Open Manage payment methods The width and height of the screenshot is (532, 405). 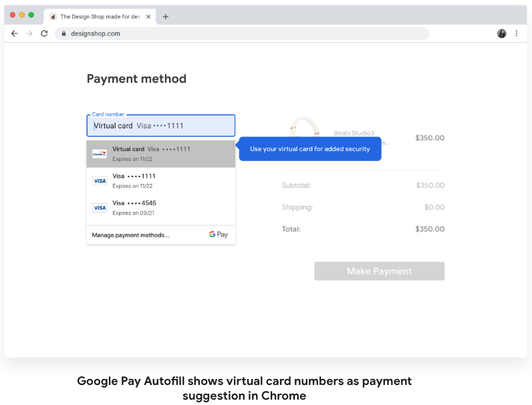(x=131, y=235)
